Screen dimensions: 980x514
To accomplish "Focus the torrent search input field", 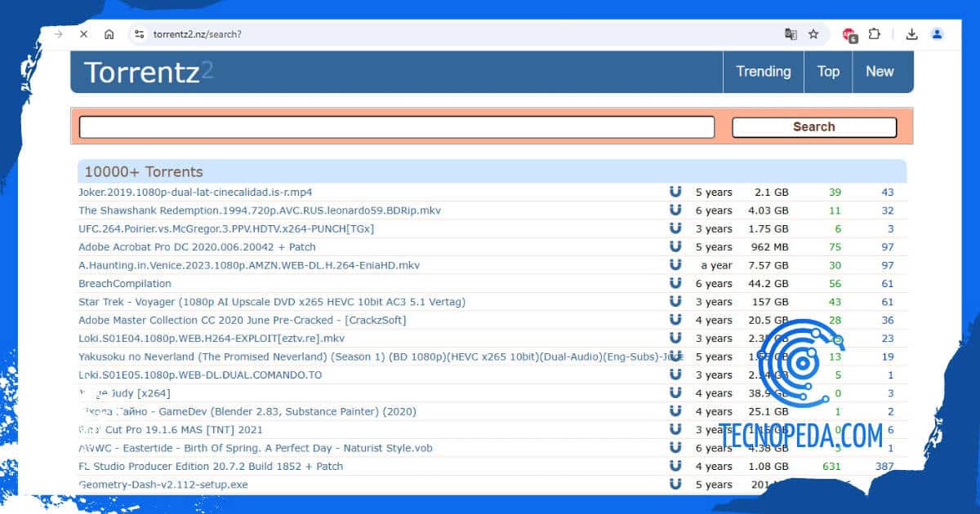I will (397, 127).
